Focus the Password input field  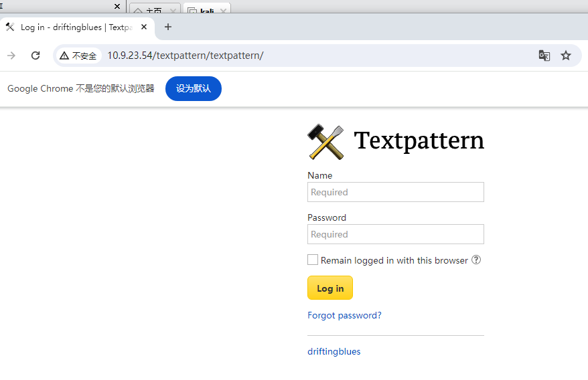[396, 234]
